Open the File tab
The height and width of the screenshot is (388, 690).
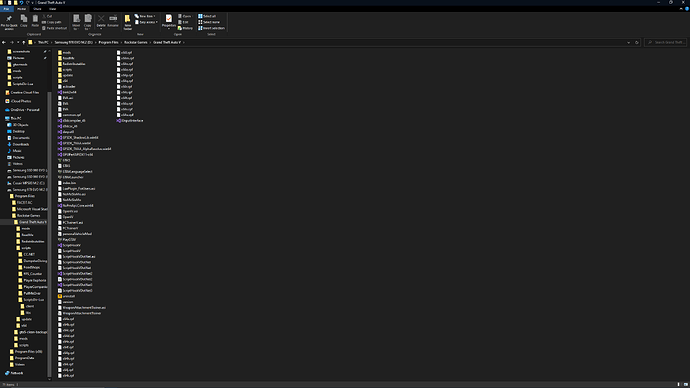[x=6, y=9]
